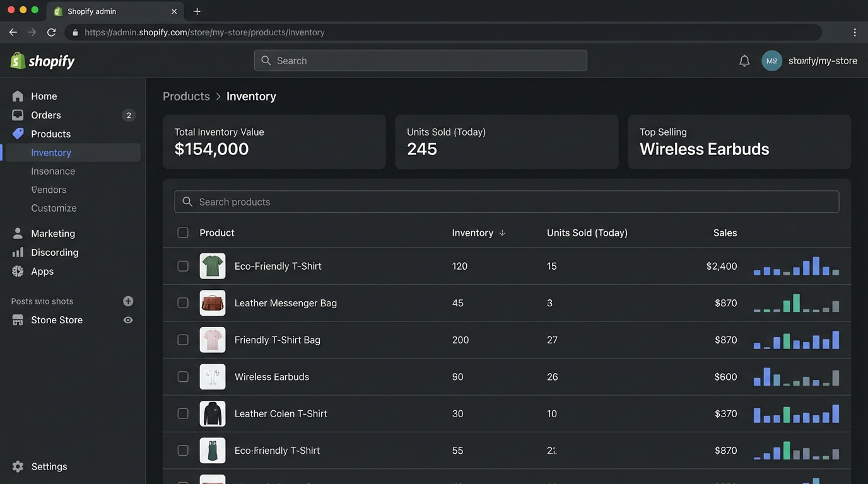Open the Vendors page link
Screen dimensions: 868x484
(x=49, y=189)
